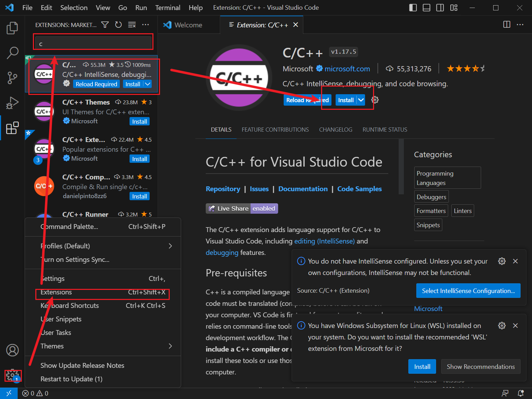The width and height of the screenshot is (532, 399).
Task: Click the remote window status bar icon
Action: click(9, 393)
